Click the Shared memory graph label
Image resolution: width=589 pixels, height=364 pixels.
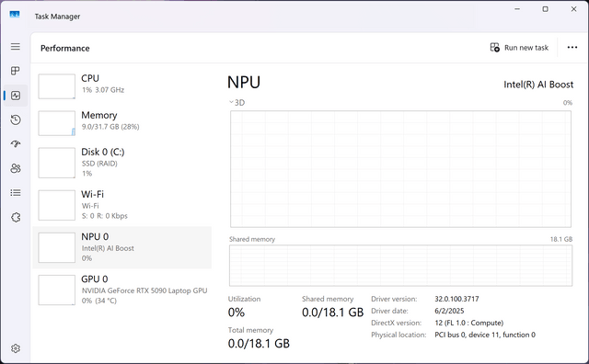pos(252,239)
